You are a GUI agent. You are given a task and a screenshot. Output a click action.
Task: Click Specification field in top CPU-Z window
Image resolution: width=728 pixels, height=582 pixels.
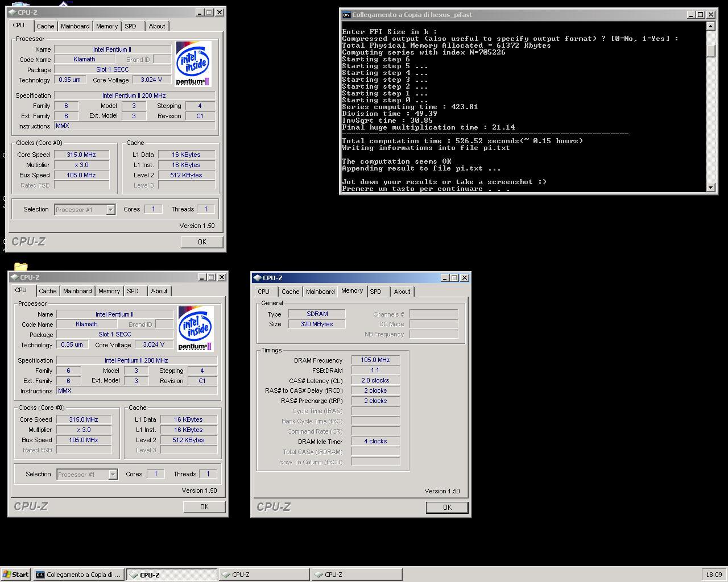click(x=134, y=95)
